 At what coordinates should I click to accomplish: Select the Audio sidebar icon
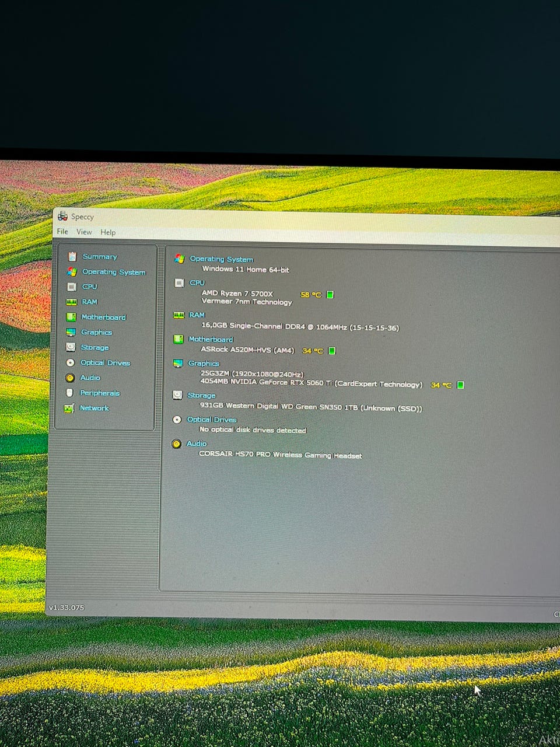tap(70, 378)
